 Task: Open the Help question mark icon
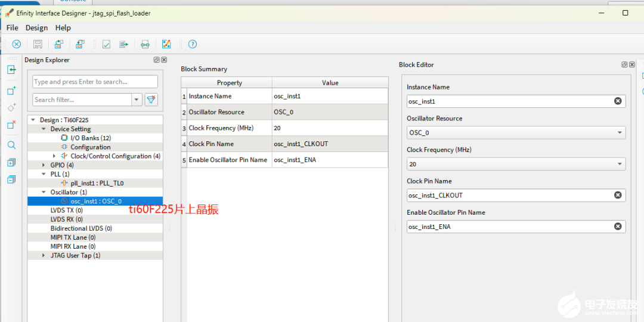(x=192, y=44)
